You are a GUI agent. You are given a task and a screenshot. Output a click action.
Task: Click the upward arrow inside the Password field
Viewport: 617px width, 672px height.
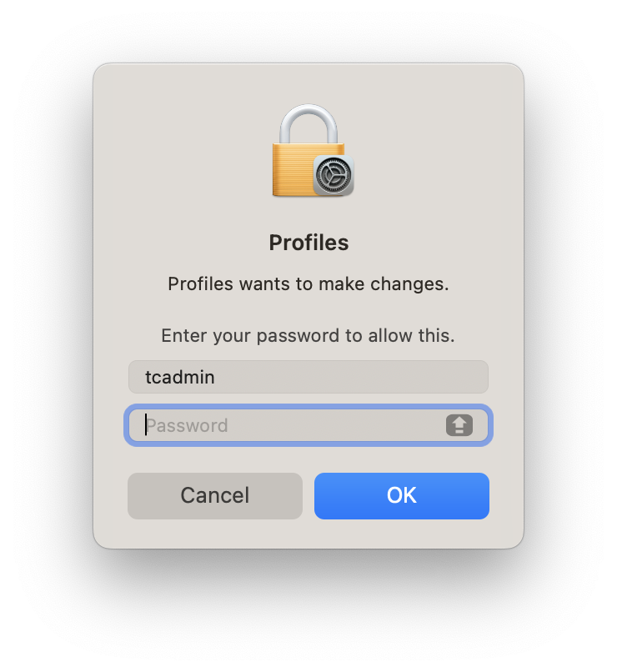pos(459,425)
